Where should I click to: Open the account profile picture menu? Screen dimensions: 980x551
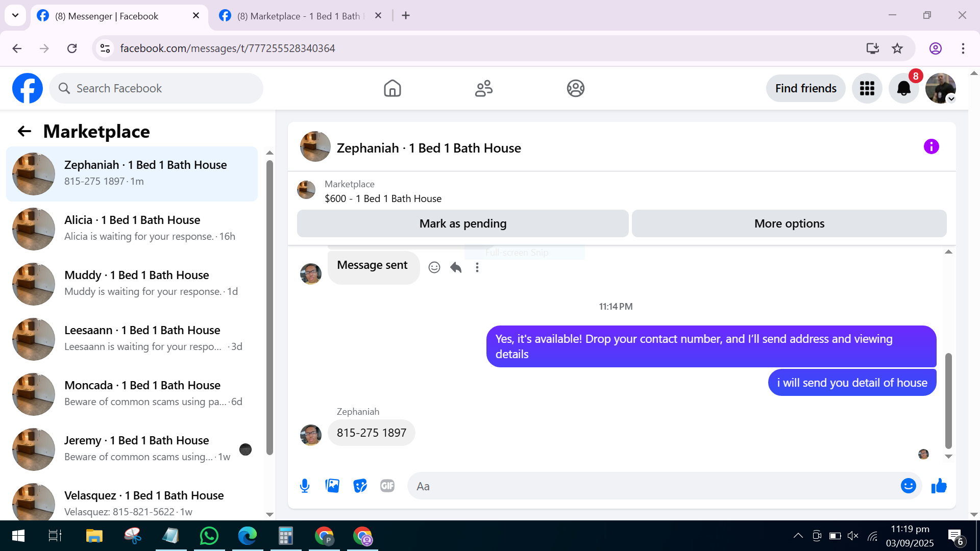pos(940,88)
